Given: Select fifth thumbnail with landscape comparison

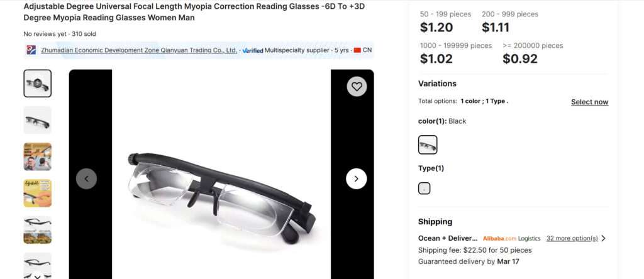Looking at the screenshot, I should pos(38,229).
